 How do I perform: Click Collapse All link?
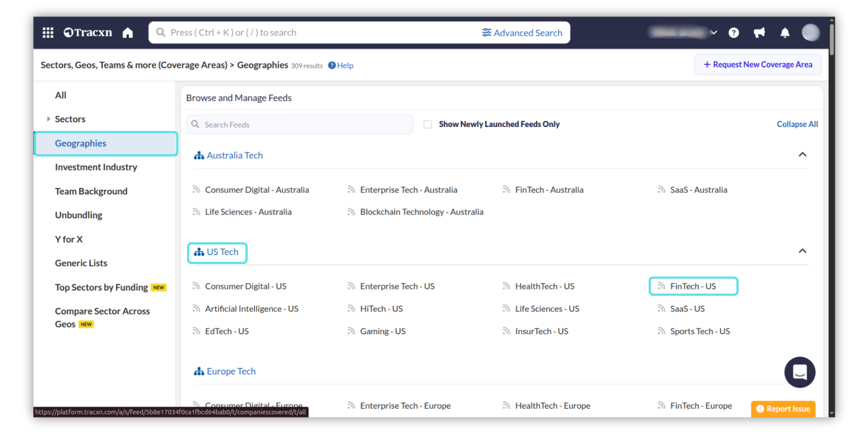[797, 124]
